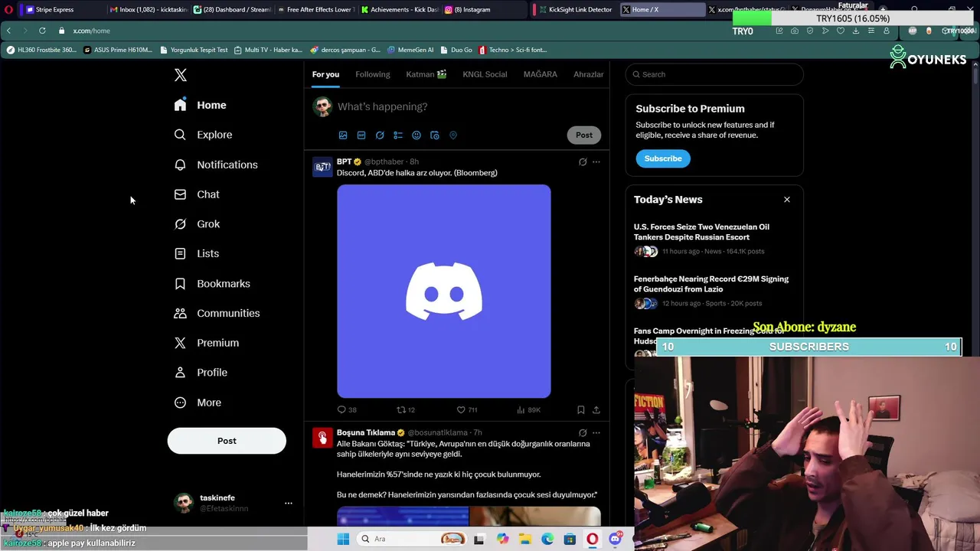Click Grok action on Boşuna Tıklama post
The height and width of the screenshot is (551, 980).
click(x=583, y=433)
